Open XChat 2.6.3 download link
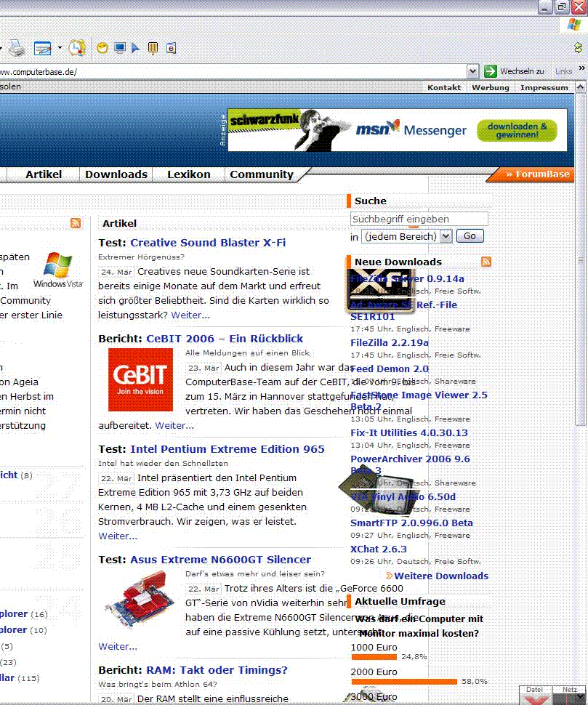Viewport: 588px width, 705px height. [379, 549]
